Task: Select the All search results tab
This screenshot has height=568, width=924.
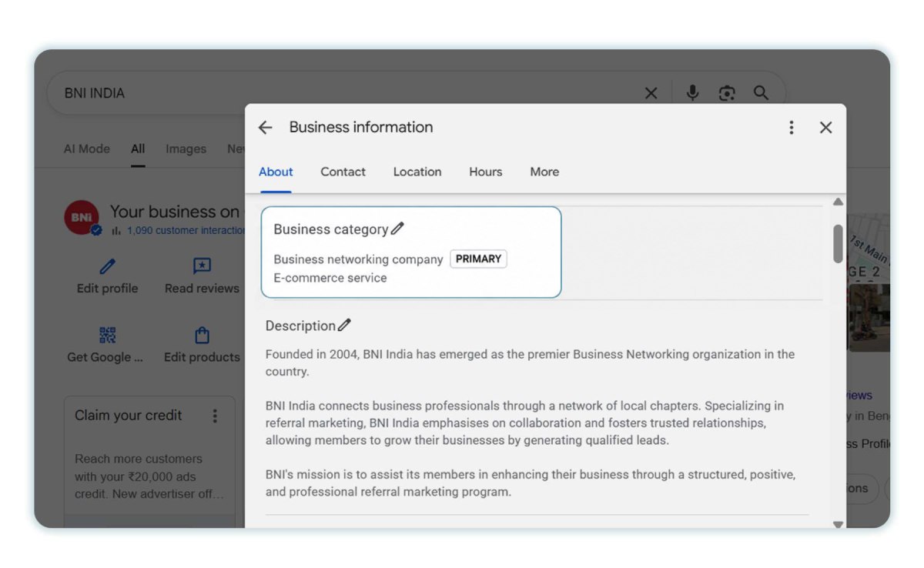Action: click(138, 149)
